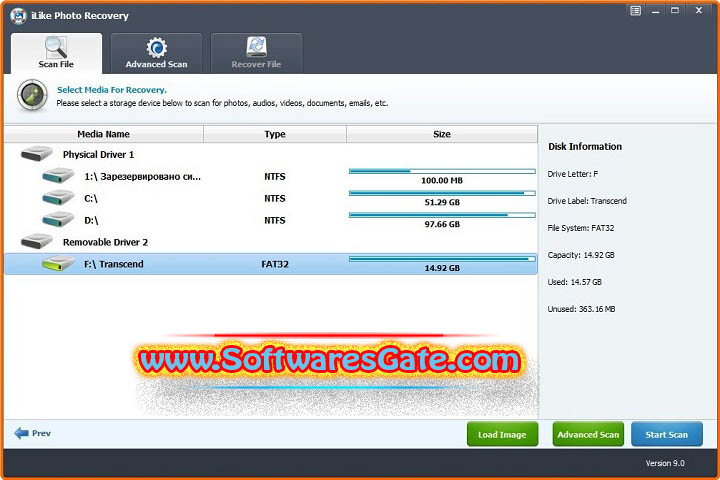
Task: Click the radar scan icon beside heading
Action: (32, 96)
